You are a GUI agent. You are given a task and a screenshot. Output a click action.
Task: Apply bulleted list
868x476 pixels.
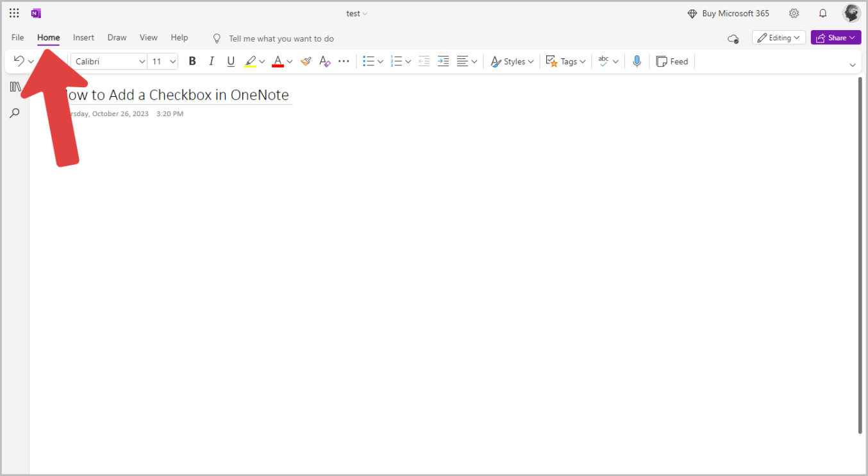pos(369,62)
